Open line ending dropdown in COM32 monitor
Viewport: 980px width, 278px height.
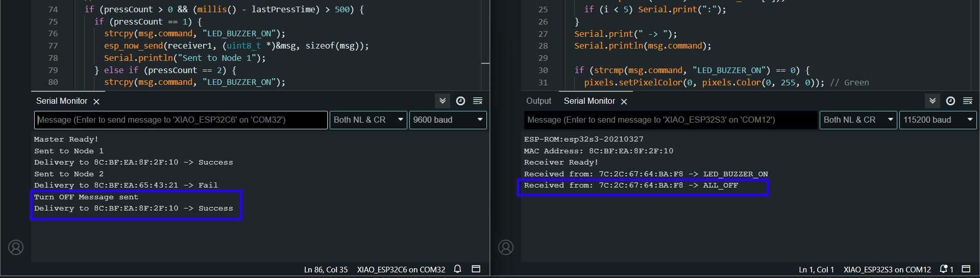pyautogui.click(x=368, y=120)
